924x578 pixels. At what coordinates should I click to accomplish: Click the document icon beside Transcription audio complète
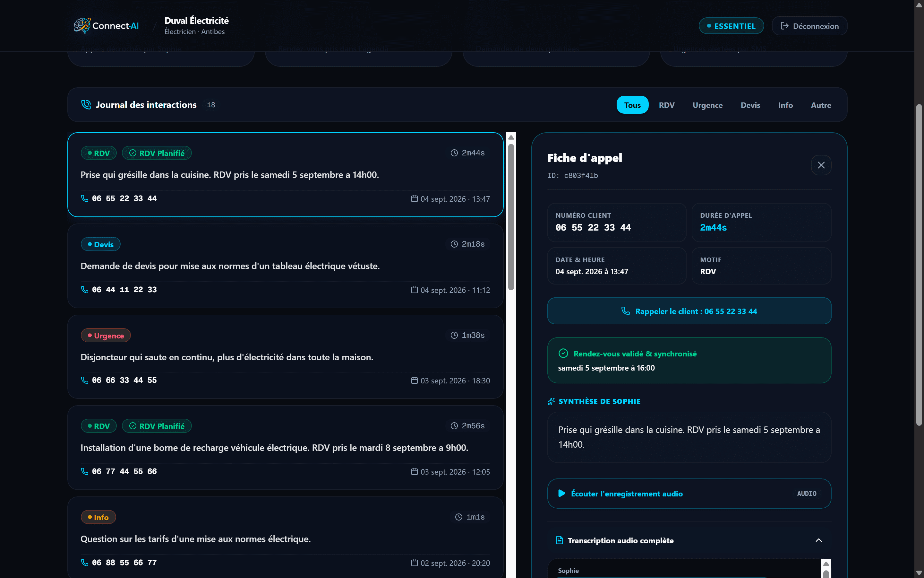tap(559, 540)
